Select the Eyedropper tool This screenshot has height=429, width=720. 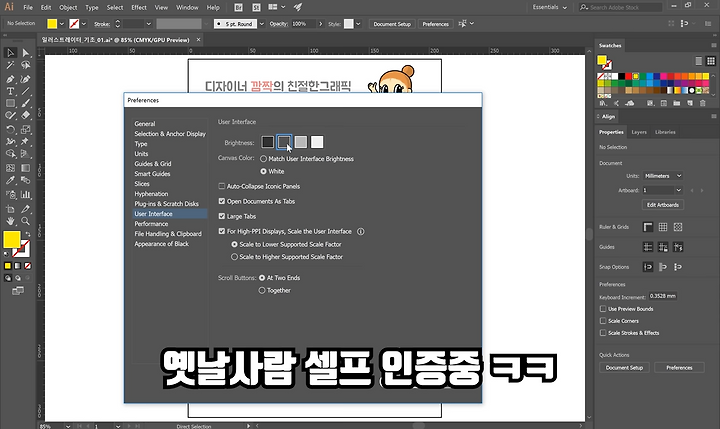tap(10, 180)
